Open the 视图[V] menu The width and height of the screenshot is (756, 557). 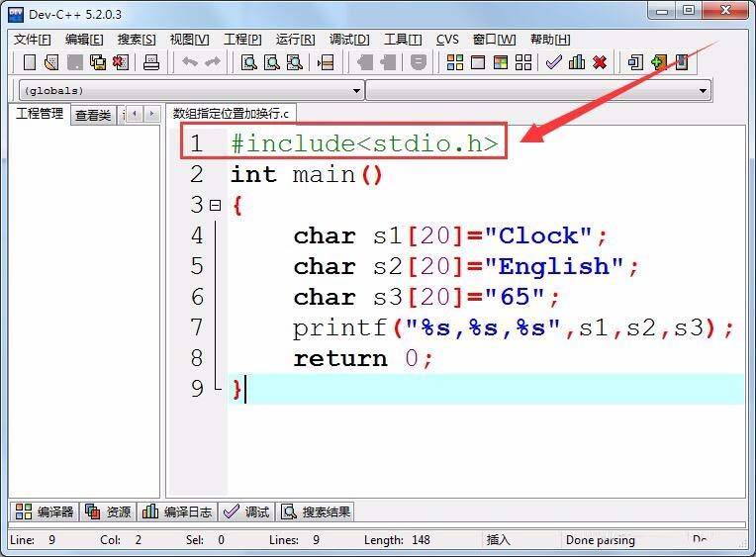point(189,40)
